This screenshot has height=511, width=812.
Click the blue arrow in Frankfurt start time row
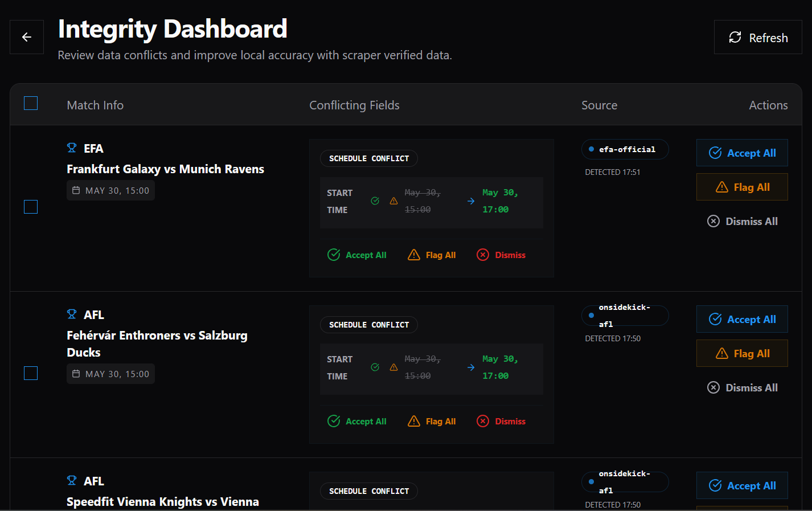(471, 201)
